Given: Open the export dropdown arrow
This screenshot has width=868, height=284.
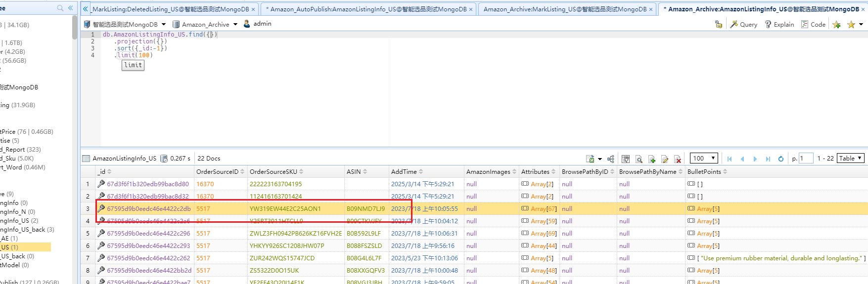Looking at the screenshot, I should 600,159.
